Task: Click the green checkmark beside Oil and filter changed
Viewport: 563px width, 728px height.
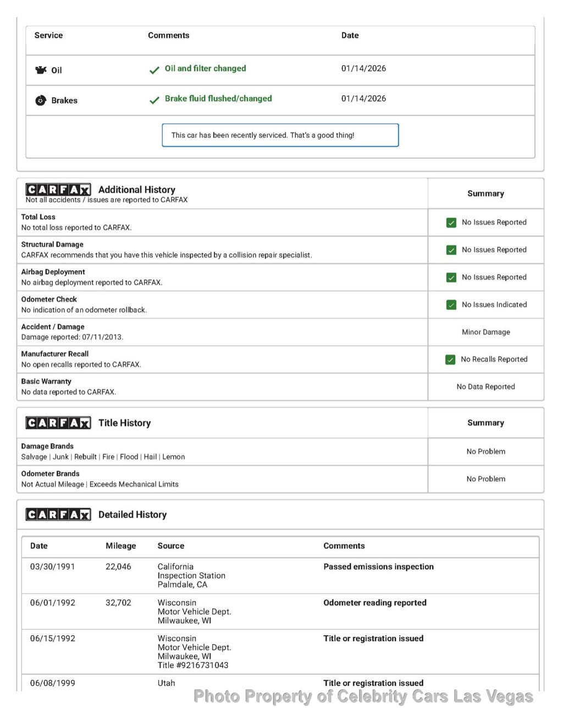Action: [x=154, y=70]
